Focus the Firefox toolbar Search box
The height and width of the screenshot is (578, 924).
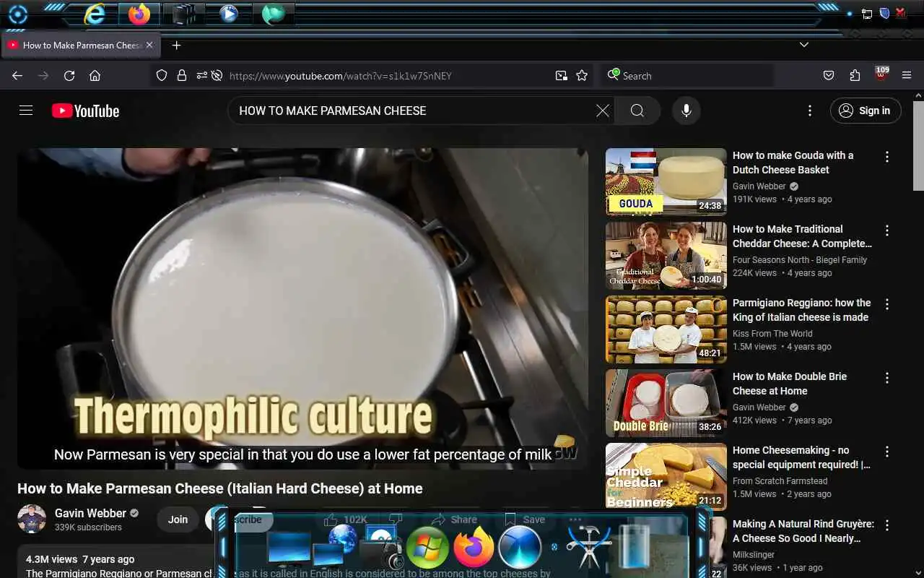coord(687,76)
